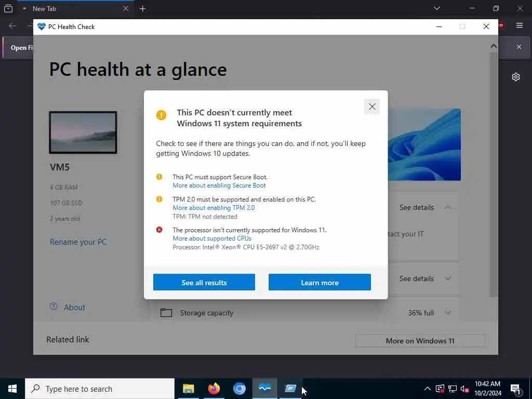Click the Storage capacity folder icon

click(166, 312)
